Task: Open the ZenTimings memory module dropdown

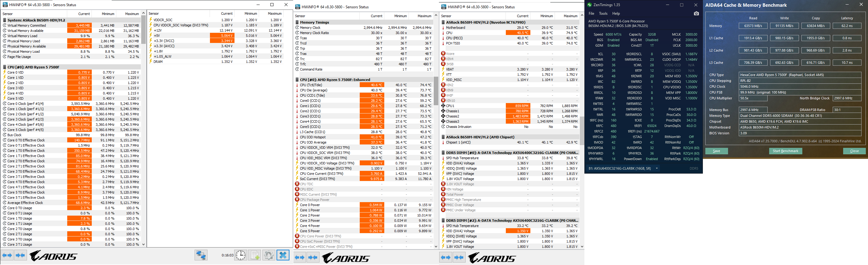Action: [x=623, y=168]
